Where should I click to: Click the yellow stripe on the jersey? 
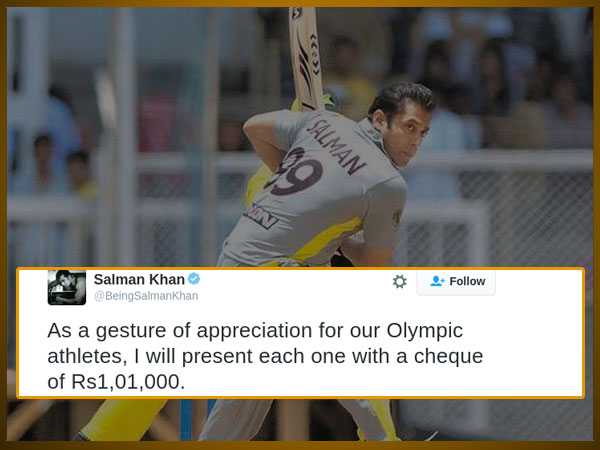coord(326,241)
